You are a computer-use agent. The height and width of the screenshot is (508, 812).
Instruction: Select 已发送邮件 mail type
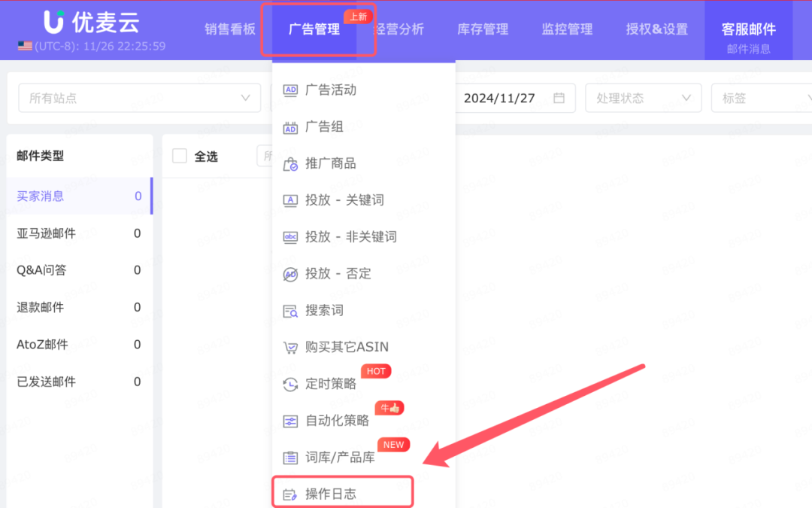79,382
